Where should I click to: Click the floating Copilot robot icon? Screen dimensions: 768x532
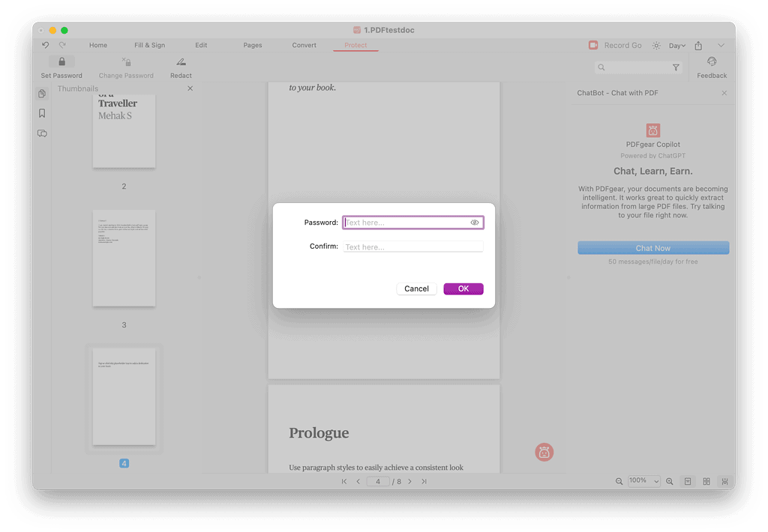544,452
